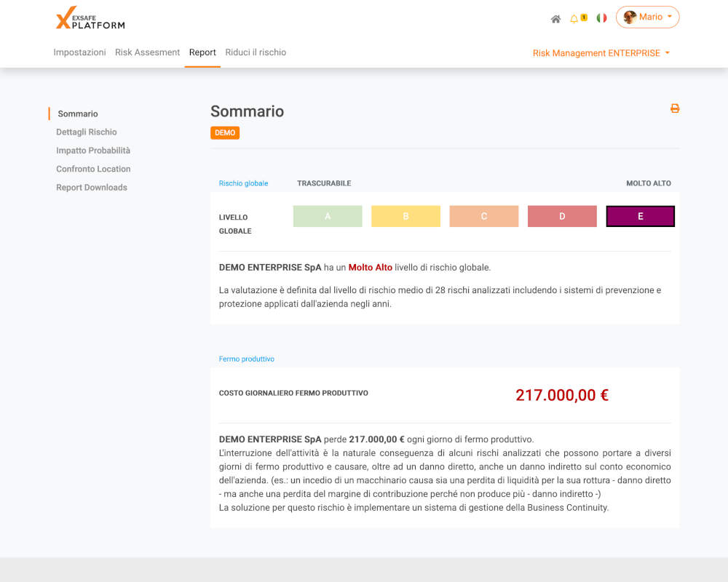
Task: Click the purple E risk level swatch
Action: [x=640, y=216]
